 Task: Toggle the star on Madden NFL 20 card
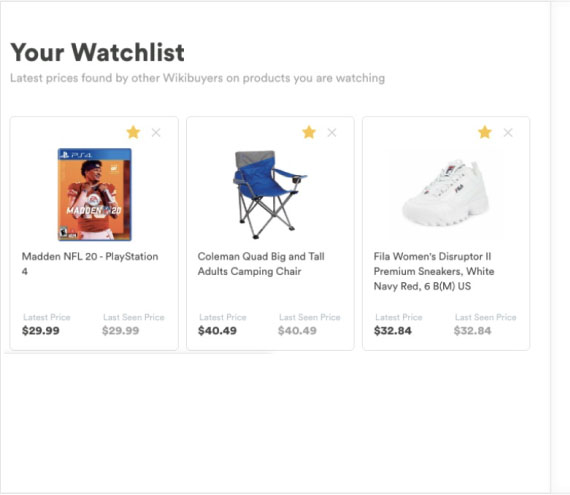133,132
